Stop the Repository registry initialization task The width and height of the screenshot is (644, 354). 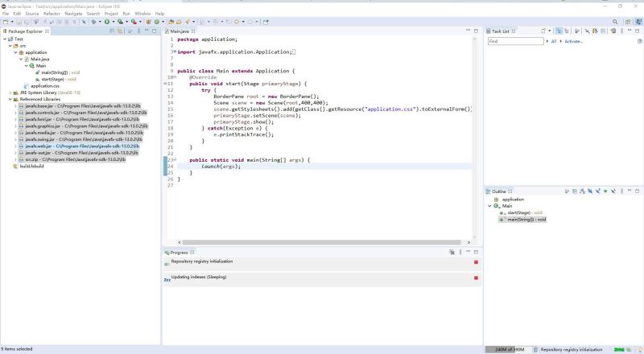(476, 261)
